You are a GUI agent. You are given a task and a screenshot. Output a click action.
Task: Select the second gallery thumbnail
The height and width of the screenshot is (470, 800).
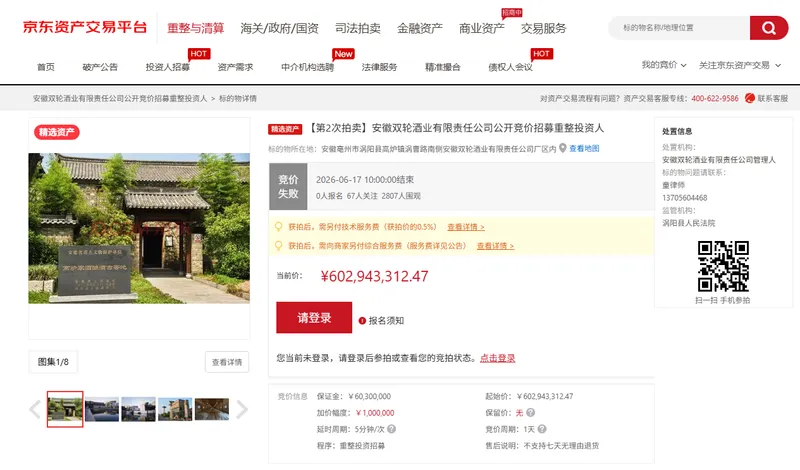[102, 409]
